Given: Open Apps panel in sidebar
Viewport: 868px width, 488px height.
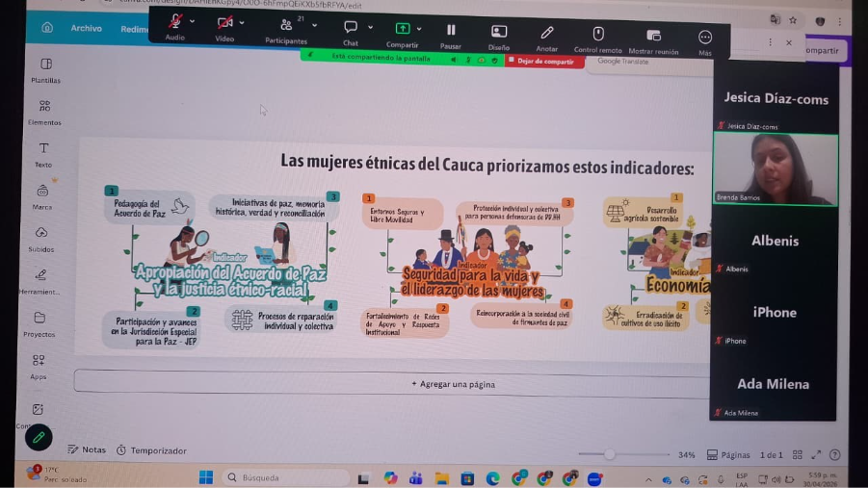Looking at the screenshot, I should [39, 367].
